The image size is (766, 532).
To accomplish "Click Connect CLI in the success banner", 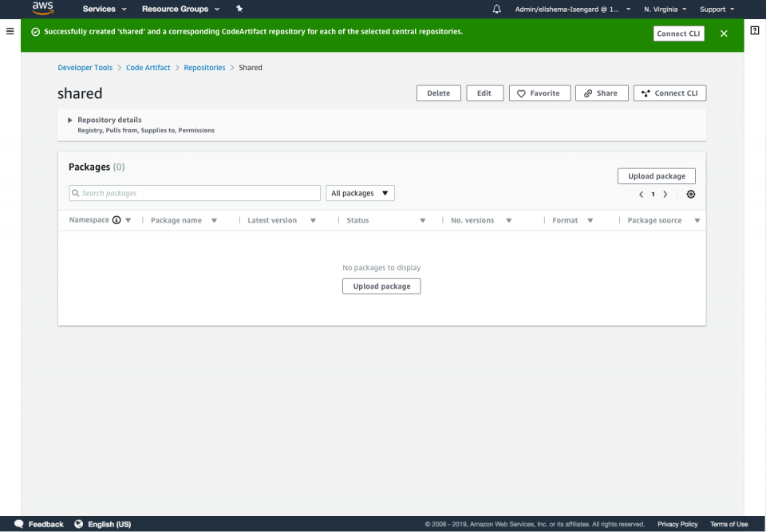I will 678,33.
